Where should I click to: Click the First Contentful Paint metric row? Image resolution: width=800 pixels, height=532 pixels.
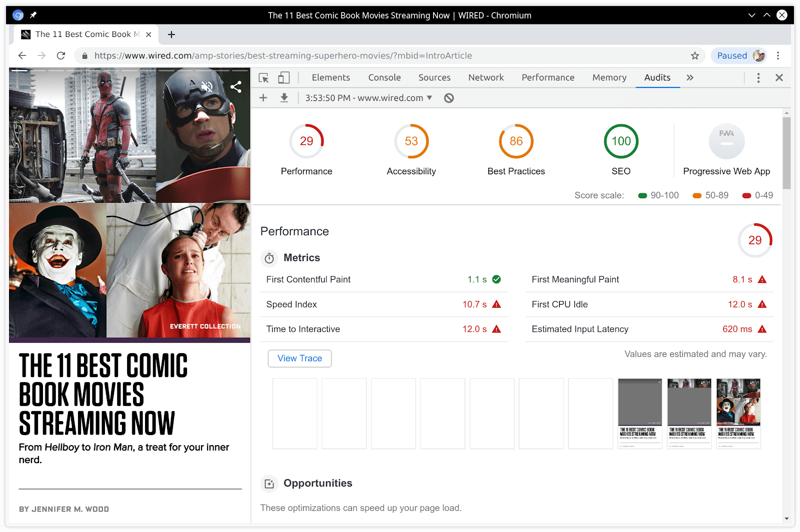[x=384, y=279]
